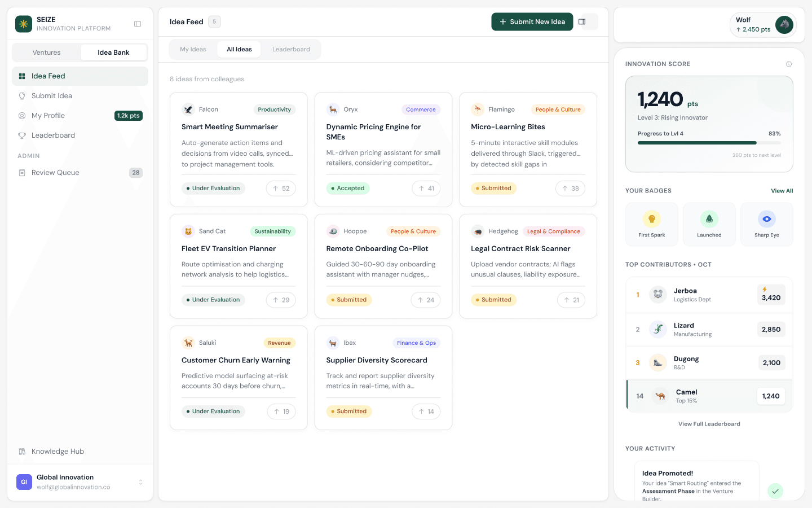Open Submit Idea in the sidebar
Screen dimensions: 812x508
click(x=80, y=96)
